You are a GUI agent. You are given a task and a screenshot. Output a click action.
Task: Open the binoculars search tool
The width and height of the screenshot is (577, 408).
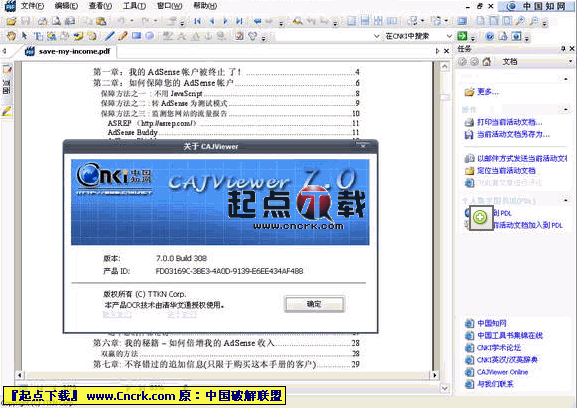(x=297, y=21)
